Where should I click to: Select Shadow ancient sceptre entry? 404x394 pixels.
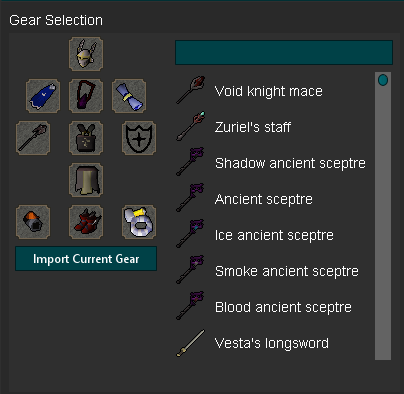coord(273,163)
